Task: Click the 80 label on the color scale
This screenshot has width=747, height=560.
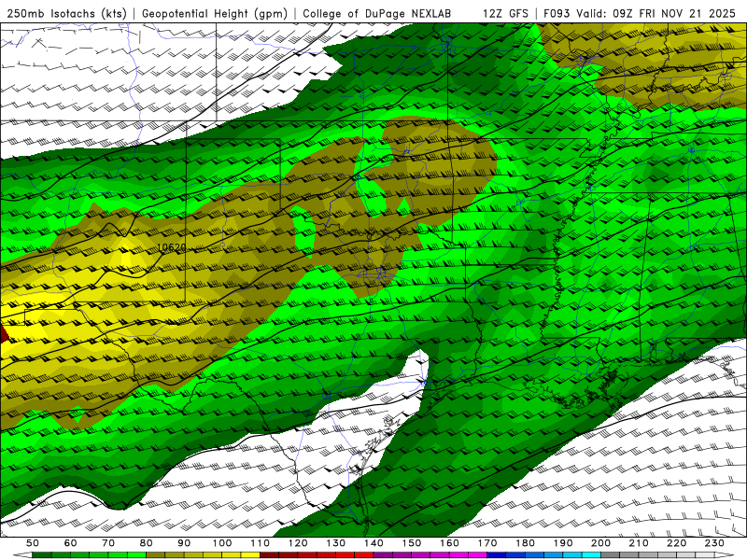Action: (x=147, y=543)
